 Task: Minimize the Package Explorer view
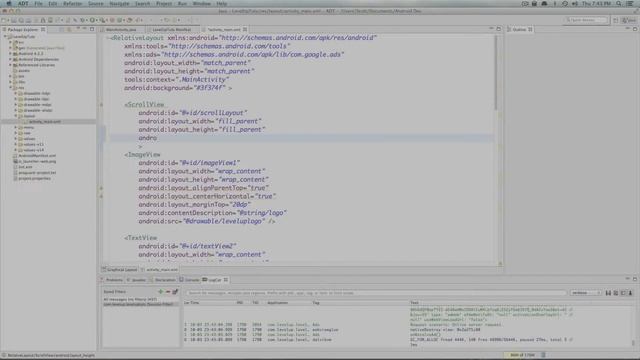(x=84, y=29)
